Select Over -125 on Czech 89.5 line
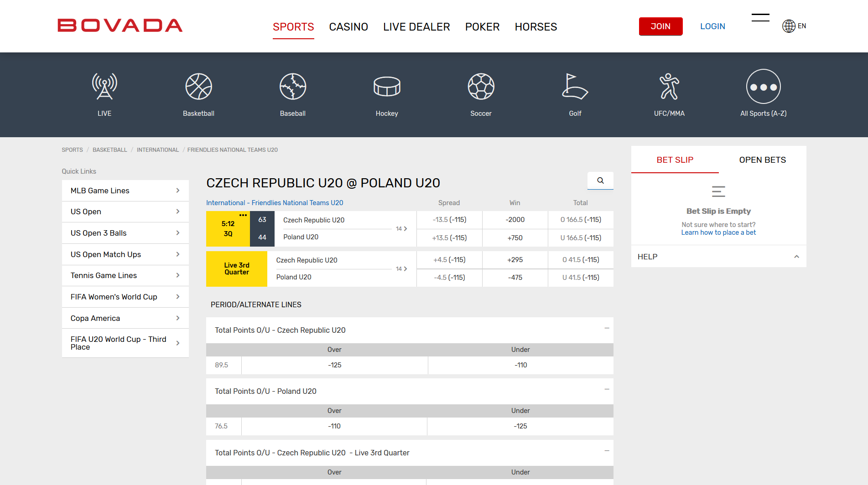This screenshot has width=868, height=485. (334, 365)
